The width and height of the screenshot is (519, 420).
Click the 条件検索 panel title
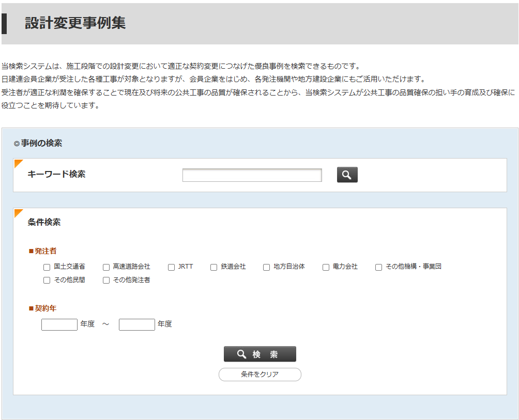[x=44, y=222]
